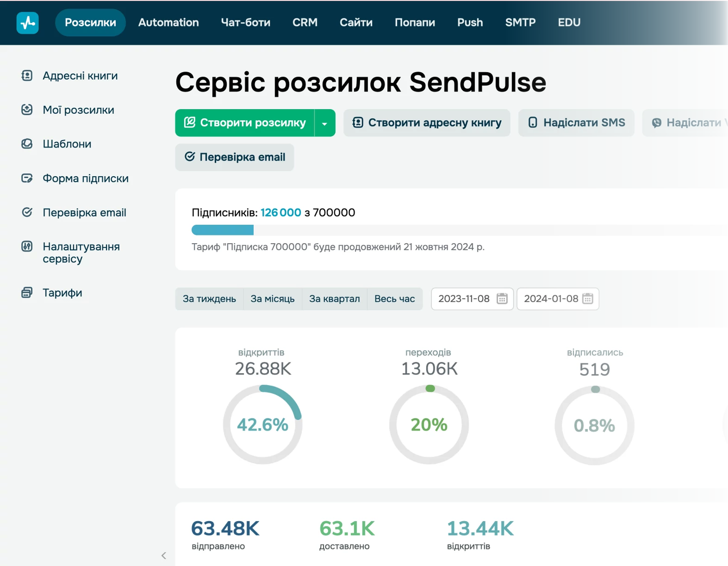Select Налаштування сервісу in the sidebar
728x566 pixels.
[x=81, y=252]
